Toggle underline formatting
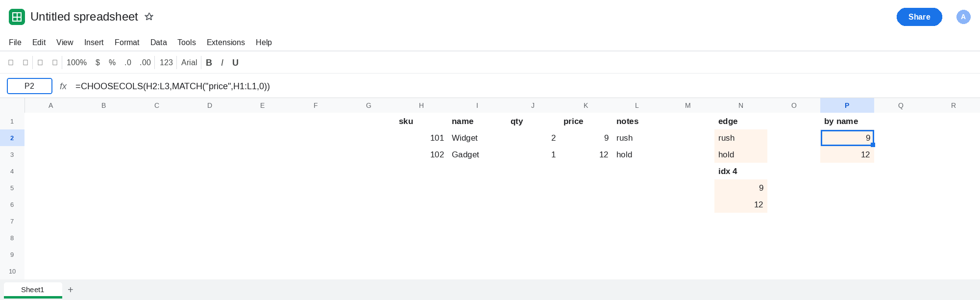This screenshot has height=300, width=980. 235,62
